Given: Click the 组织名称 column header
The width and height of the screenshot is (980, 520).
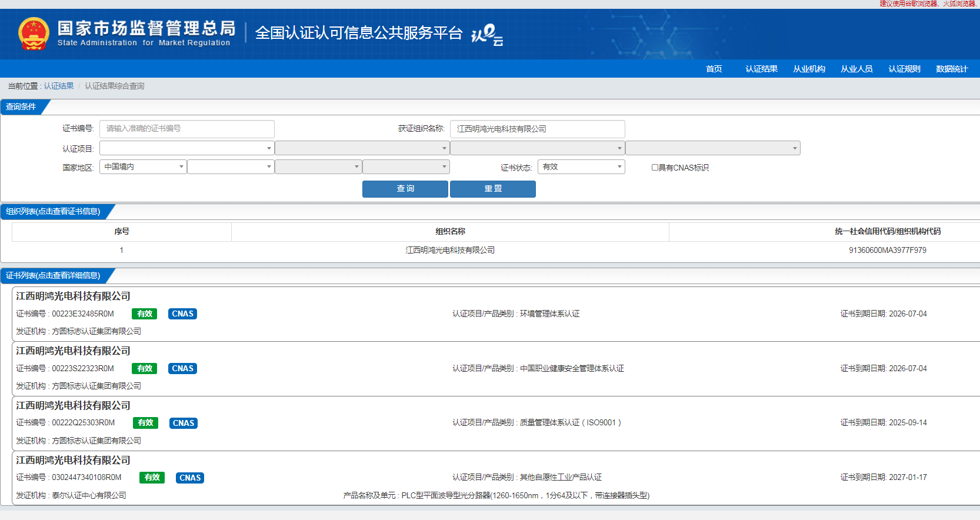Looking at the screenshot, I should 450,232.
